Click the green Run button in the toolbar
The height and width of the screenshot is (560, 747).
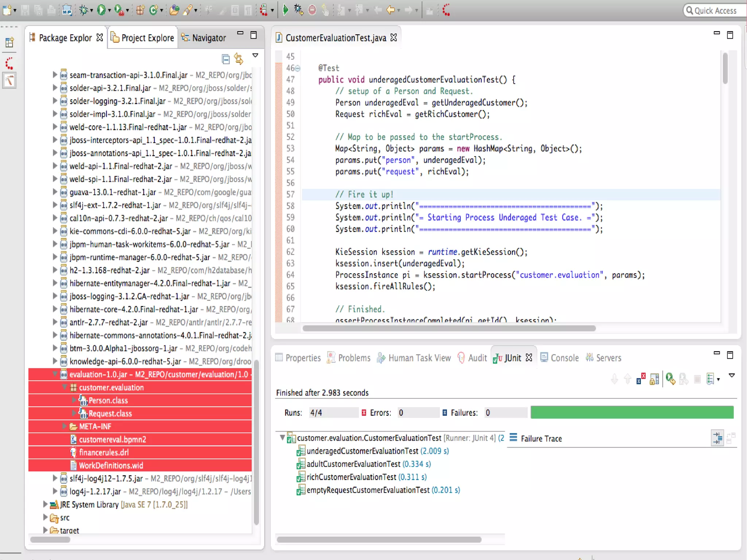coord(101,10)
